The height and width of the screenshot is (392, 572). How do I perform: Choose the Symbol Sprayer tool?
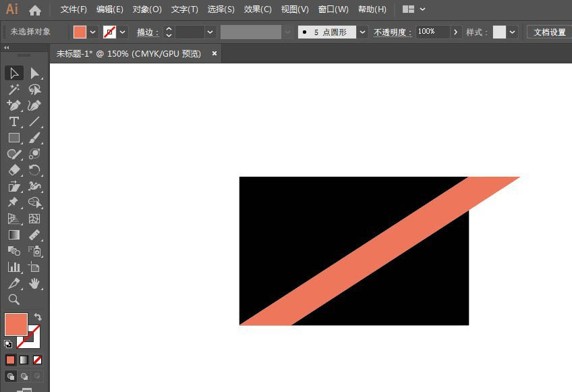coord(34,251)
